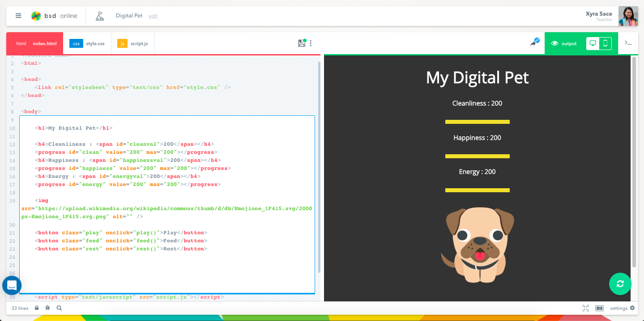Toggle fullscreen mode
Viewport: 644px width, 321px height.
pyautogui.click(x=585, y=308)
